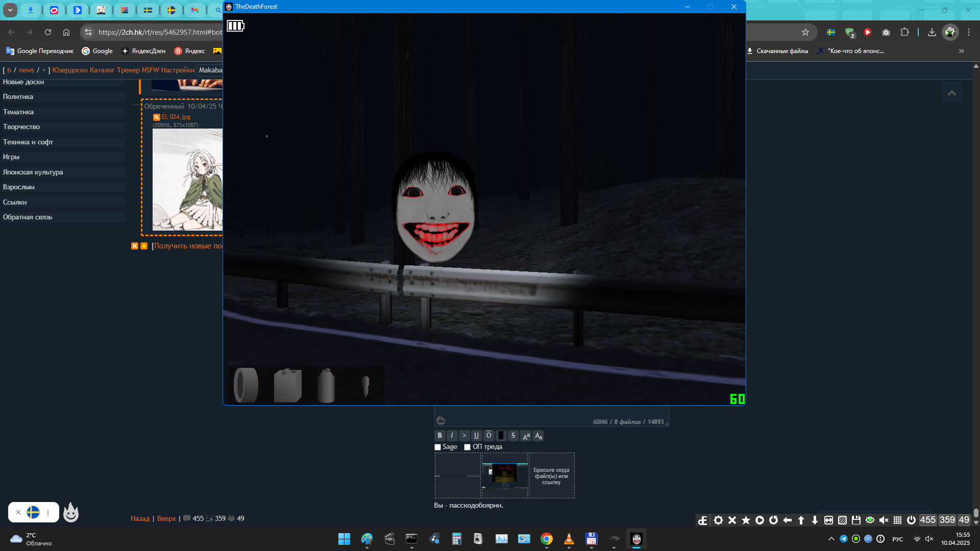Click Бросьте сюда файл(ы) upload area
This screenshot has height=551, width=980.
pos(551,475)
